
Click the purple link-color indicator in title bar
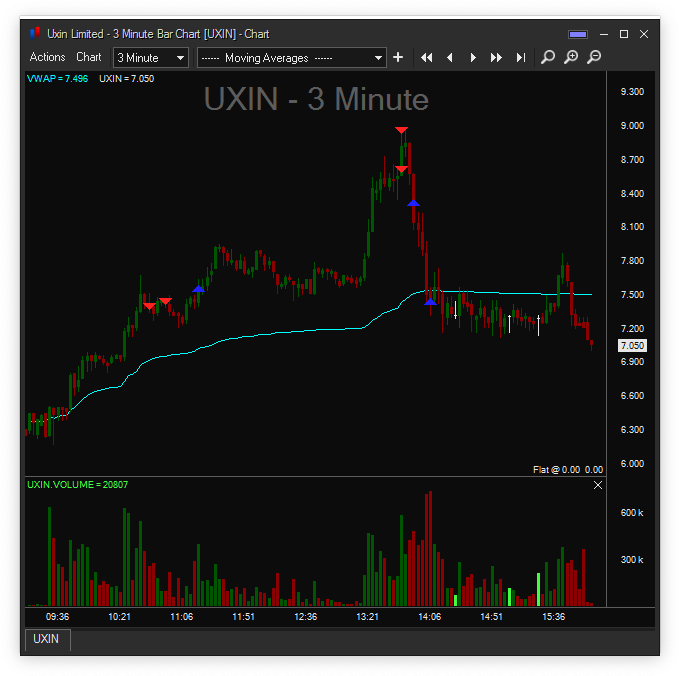[x=578, y=34]
